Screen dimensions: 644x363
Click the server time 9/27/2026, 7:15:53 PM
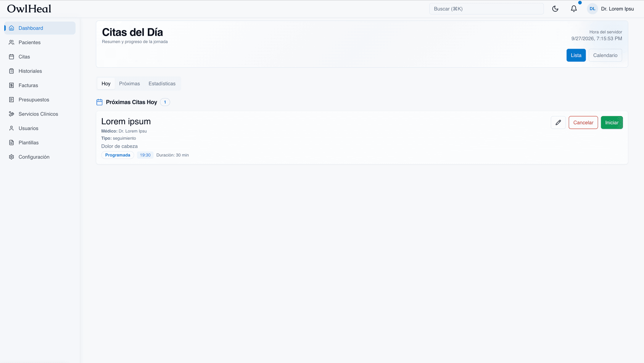click(x=597, y=38)
